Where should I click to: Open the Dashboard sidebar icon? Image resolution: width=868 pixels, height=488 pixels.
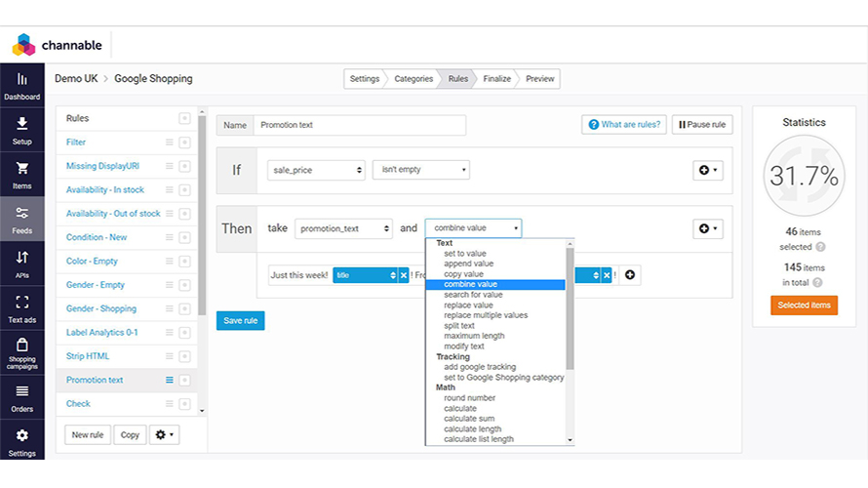tap(21, 85)
